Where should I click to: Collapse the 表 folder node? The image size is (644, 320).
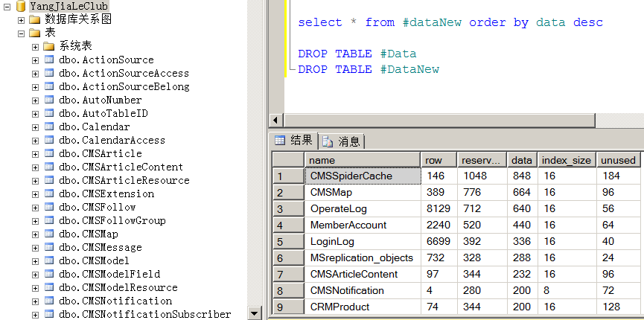21,33
